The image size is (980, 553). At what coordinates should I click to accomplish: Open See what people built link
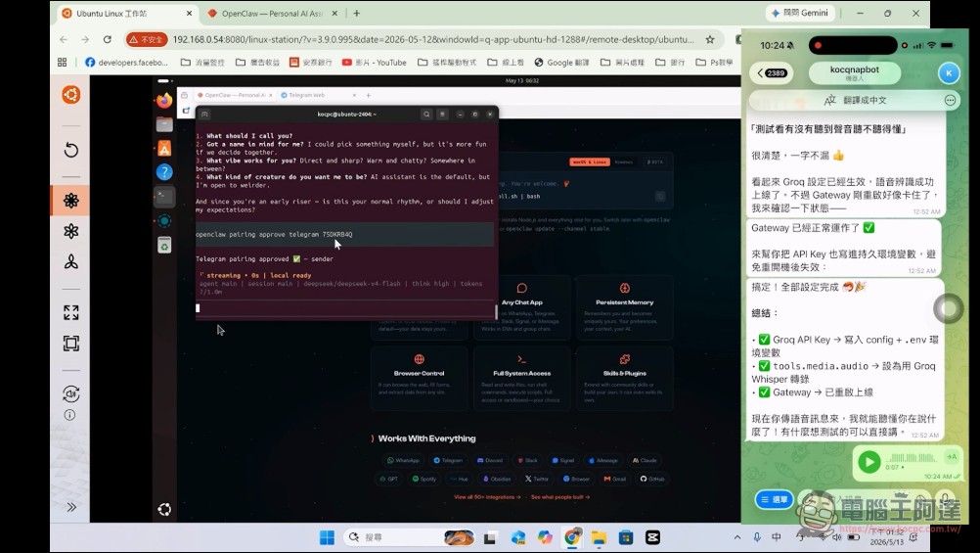click(x=560, y=497)
